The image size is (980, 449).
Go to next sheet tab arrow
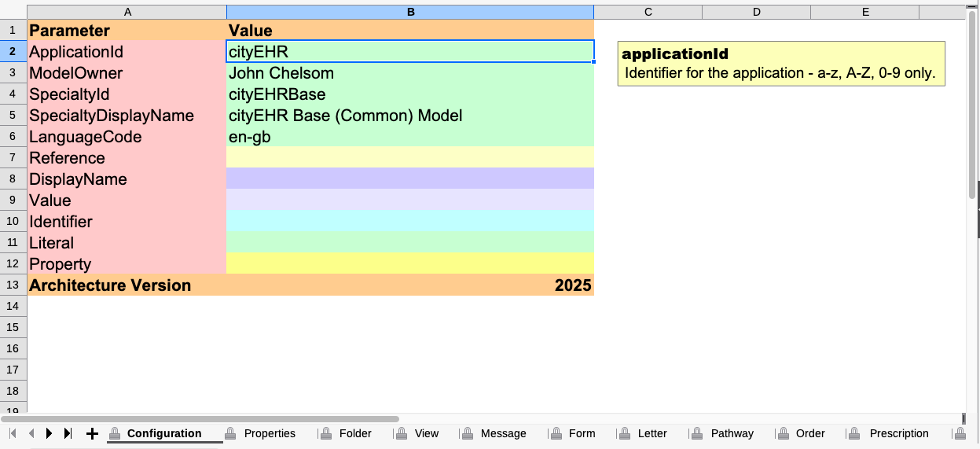pos(50,433)
